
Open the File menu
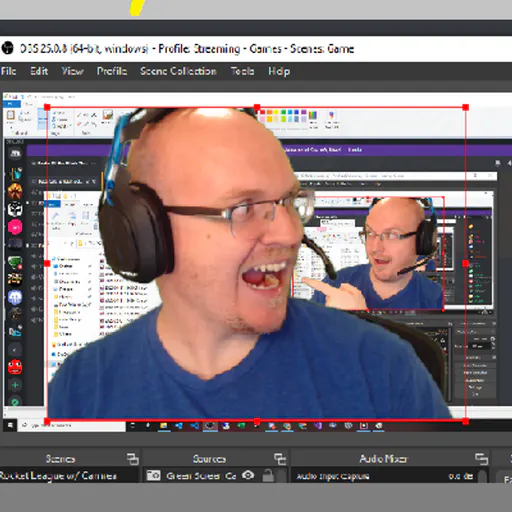8,71
